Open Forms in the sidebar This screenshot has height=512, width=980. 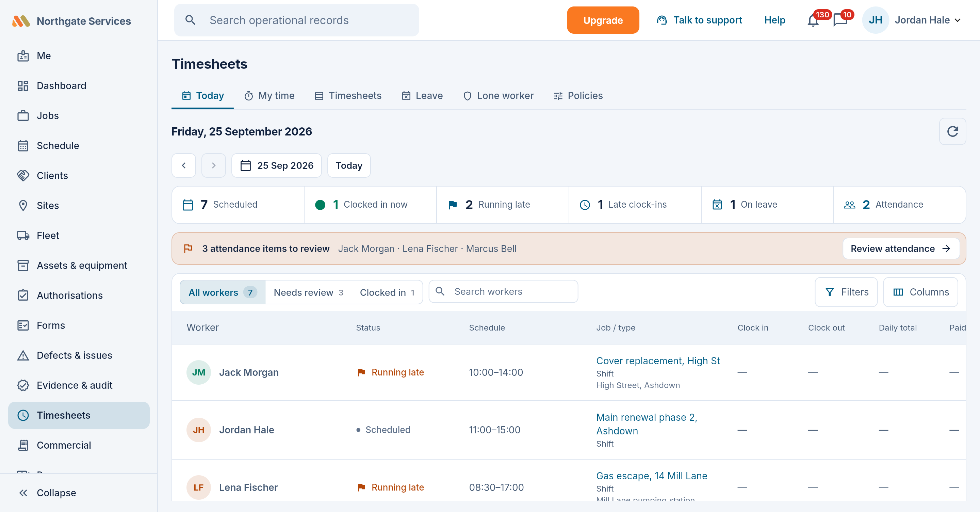pyautogui.click(x=79, y=325)
